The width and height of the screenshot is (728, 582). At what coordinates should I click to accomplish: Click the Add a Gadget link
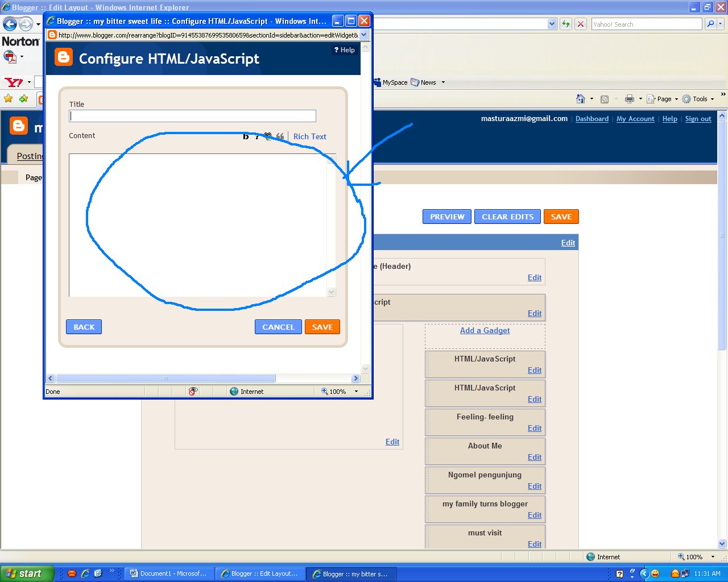point(485,330)
